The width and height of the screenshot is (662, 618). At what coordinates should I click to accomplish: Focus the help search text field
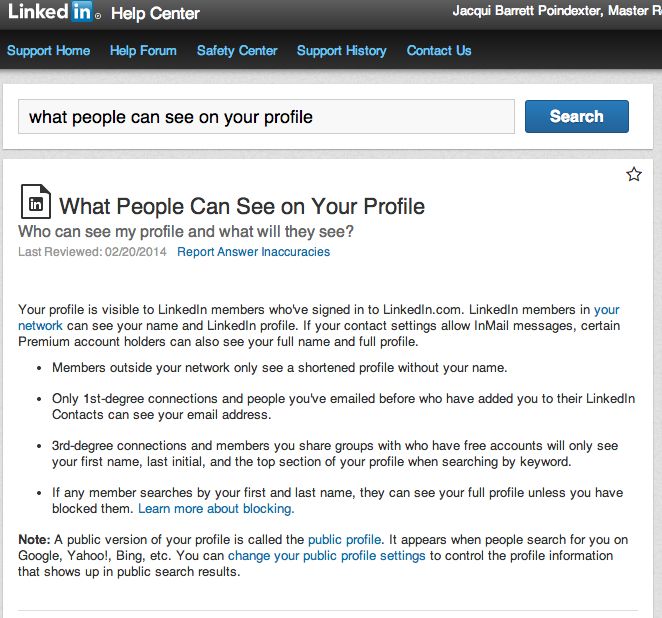click(x=266, y=117)
